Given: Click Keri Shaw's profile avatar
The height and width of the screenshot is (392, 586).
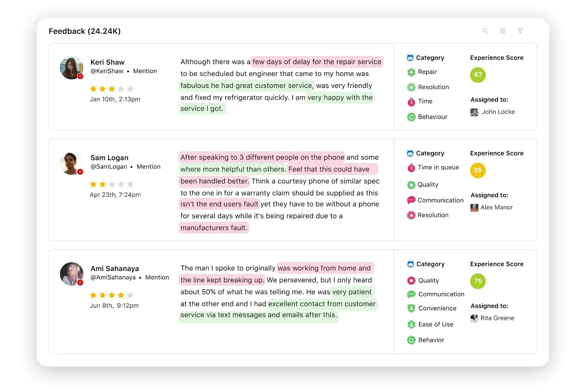Looking at the screenshot, I should [x=71, y=67].
